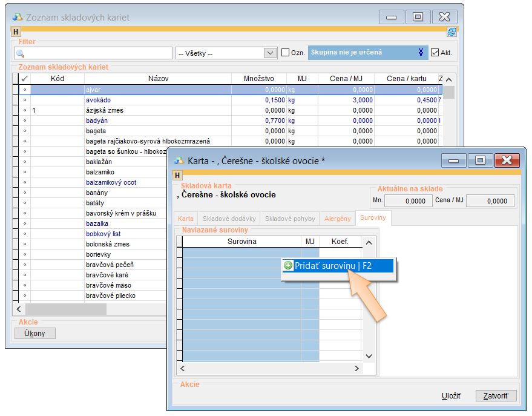Click the green plus icon beside Pridať surovinu
The height and width of the screenshot is (416, 532).
tap(289, 265)
